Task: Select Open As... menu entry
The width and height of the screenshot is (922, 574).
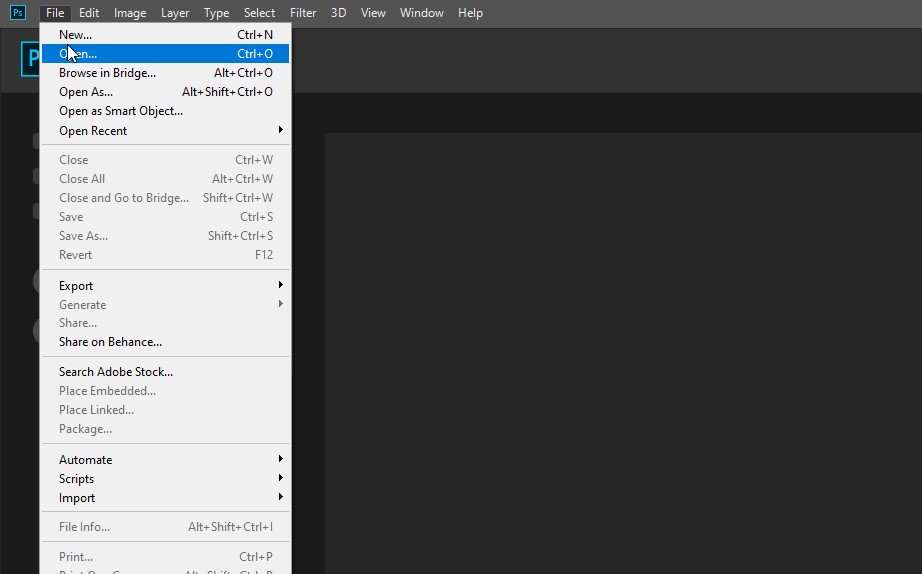Action: pos(165,92)
